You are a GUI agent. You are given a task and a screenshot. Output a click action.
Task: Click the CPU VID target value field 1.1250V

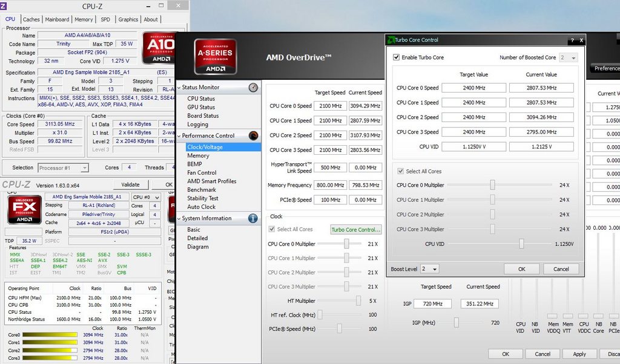473,146
